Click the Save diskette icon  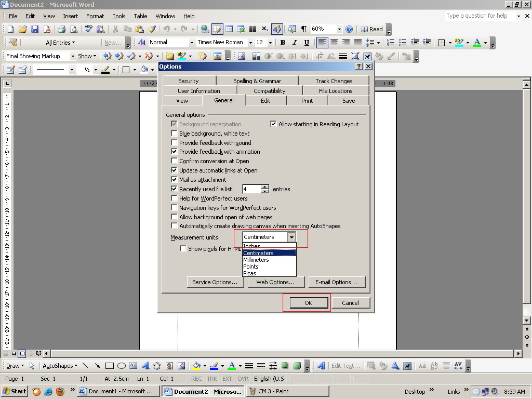[35, 29]
